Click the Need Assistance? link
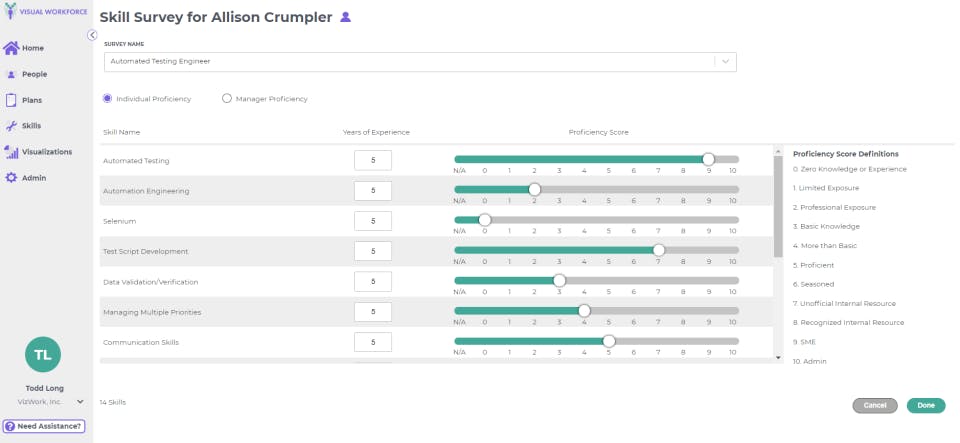 [43, 426]
